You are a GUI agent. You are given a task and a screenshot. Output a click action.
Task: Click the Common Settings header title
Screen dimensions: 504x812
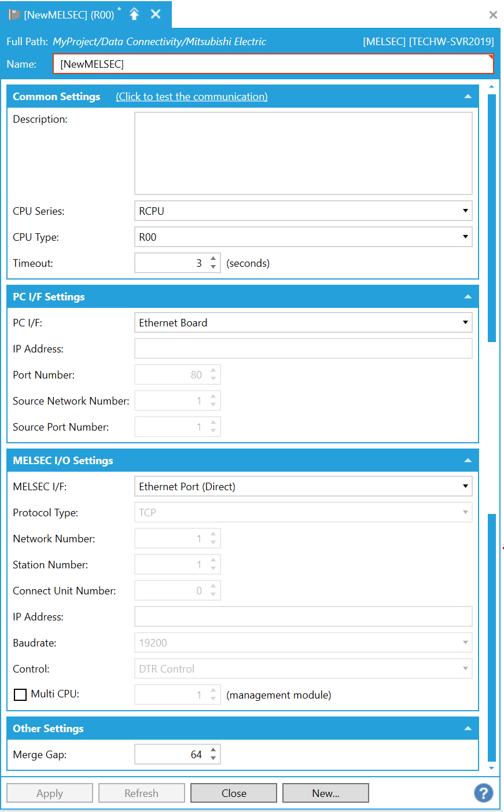[57, 97]
